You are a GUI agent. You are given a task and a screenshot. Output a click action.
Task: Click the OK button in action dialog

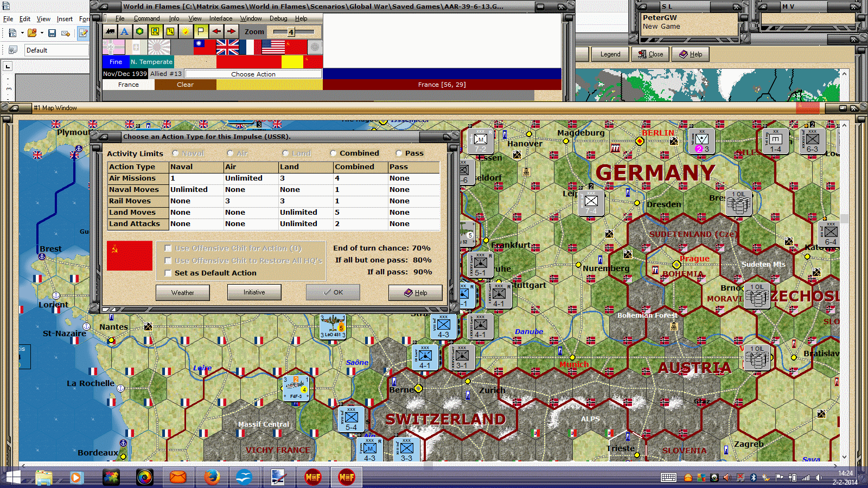(333, 292)
